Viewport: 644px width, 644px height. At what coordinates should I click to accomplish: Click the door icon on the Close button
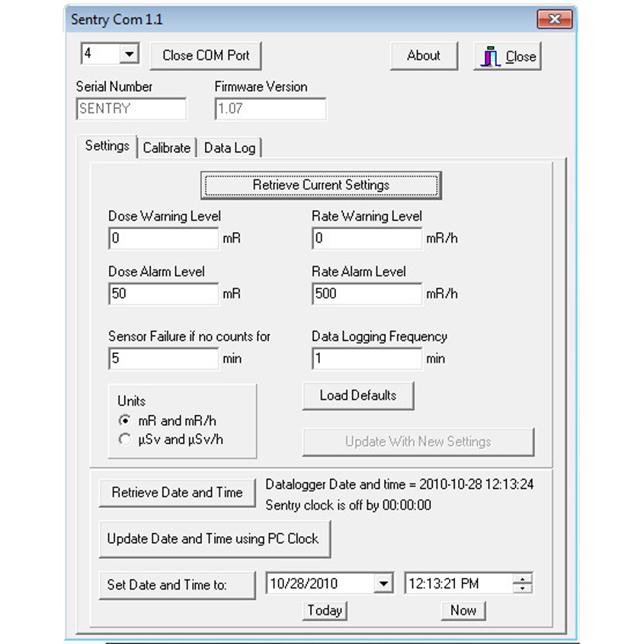(490, 56)
